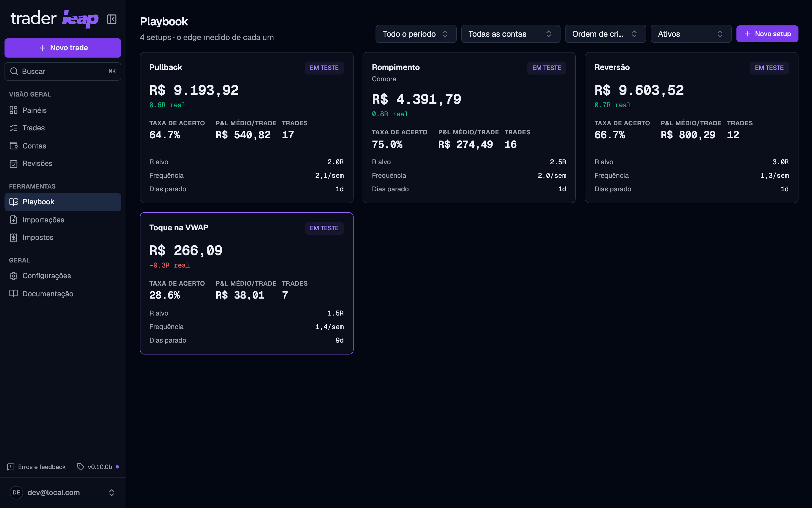The width and height of the screenshot is (812, 508).
Task: Click the Impostos receipt icon
Action: tap(14, 238)
